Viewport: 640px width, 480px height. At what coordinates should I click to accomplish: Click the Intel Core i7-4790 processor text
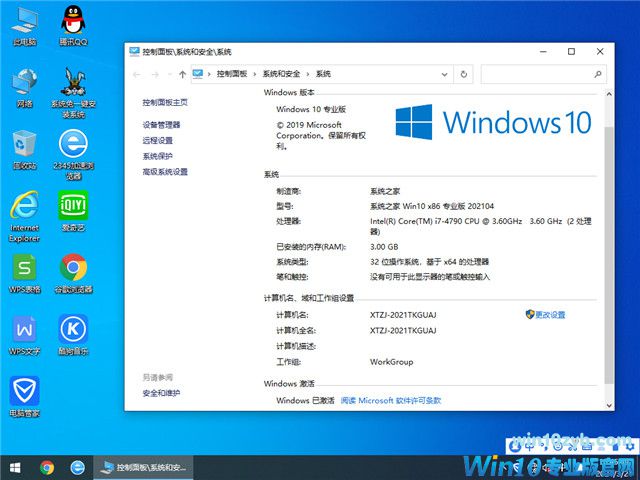click(x=480, y=226)
